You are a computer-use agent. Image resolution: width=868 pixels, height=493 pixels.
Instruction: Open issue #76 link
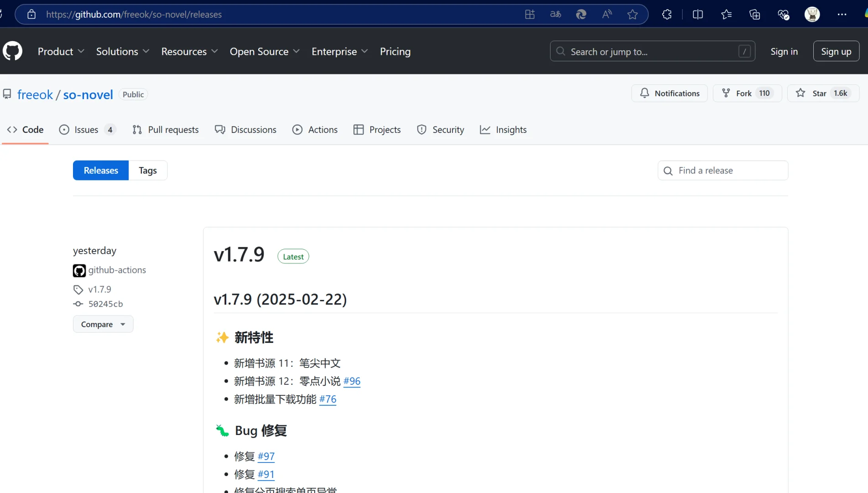click(328, 399)
